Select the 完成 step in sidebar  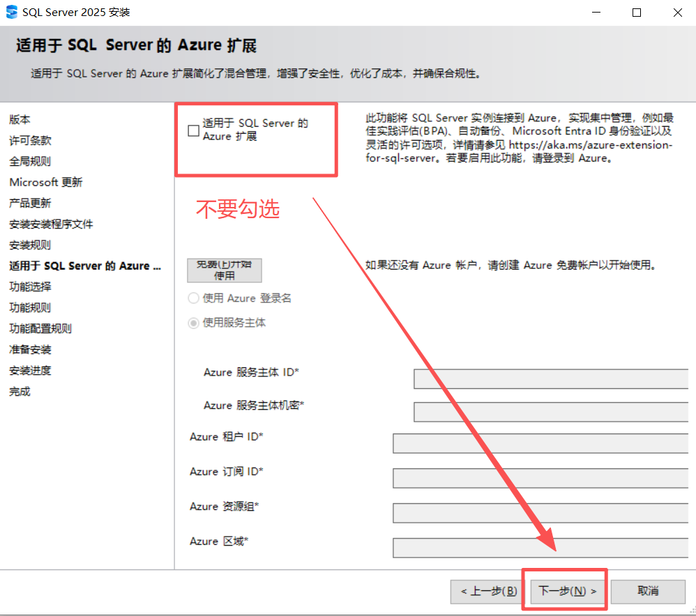click(20, 391)
